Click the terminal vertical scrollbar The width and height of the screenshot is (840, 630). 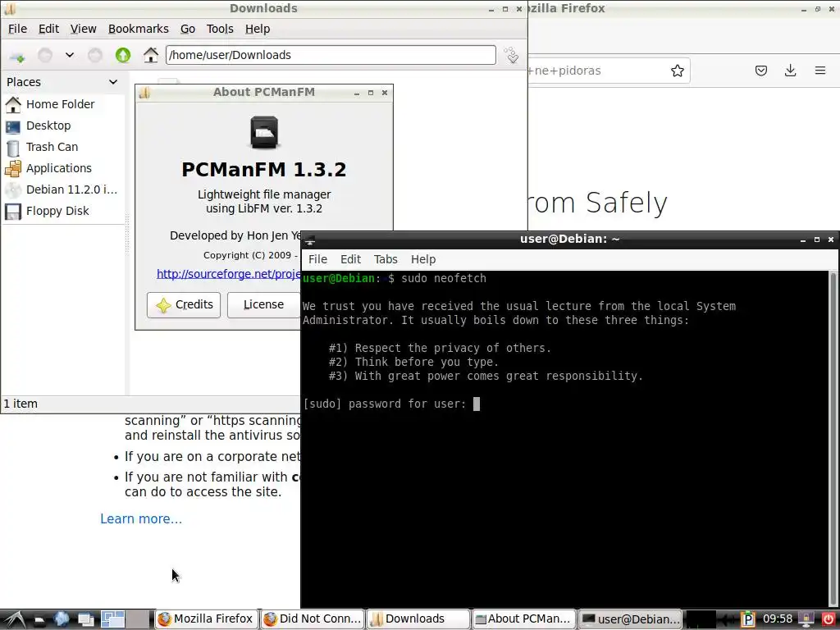[833, 440]
